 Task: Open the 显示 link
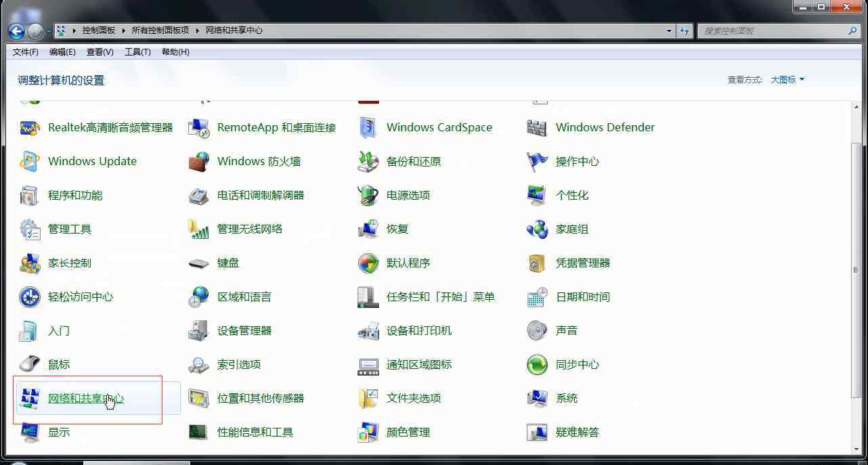point(59,433)
